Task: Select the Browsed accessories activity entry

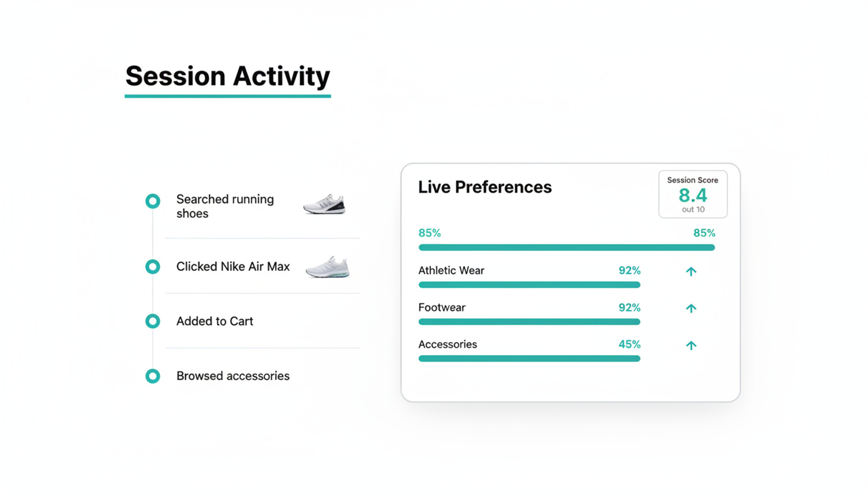Action: [233, 376]
